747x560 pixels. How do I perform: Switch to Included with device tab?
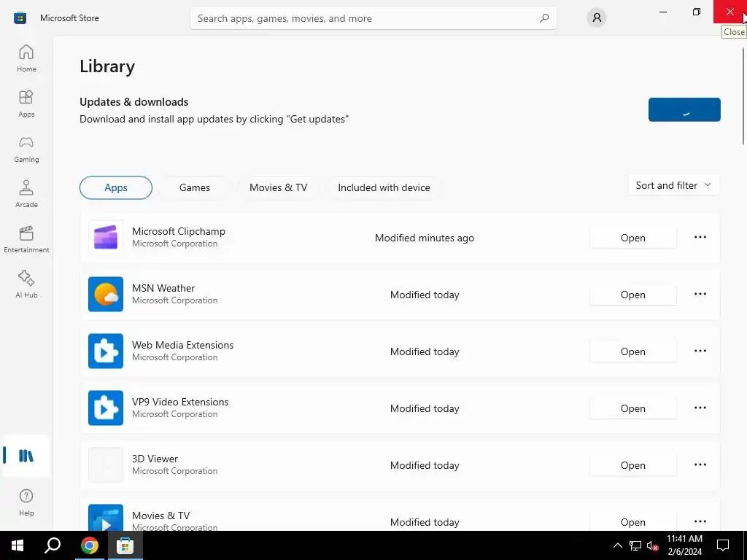384,187
